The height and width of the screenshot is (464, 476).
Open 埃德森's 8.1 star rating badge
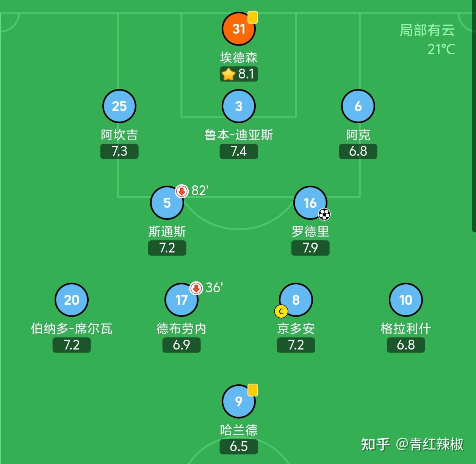pyautogui.click(x=239, y=74)
